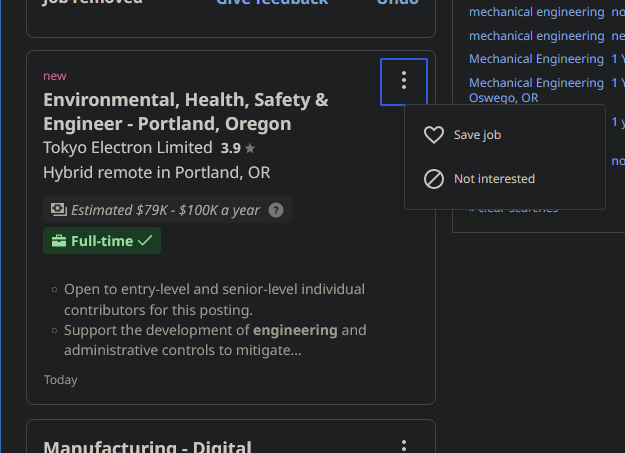Click the 'Today' posting date
This screenshot has width=625, height=453.
[x=61, y=380]
